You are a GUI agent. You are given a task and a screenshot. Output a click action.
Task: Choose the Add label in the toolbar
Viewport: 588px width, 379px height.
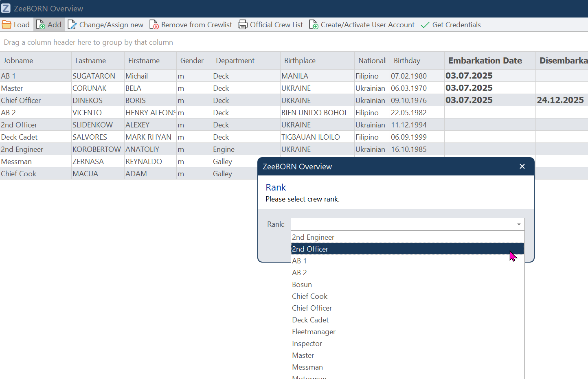click(x=55, y=25)
